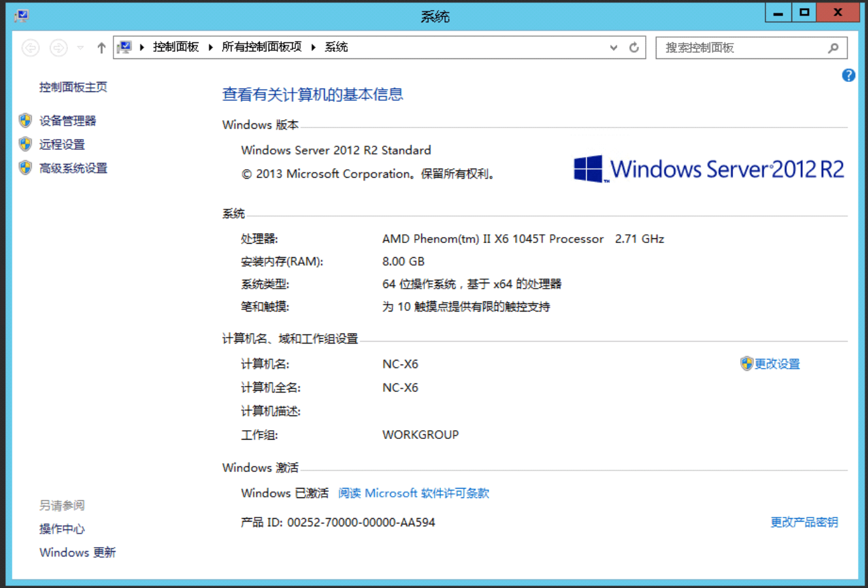868x588 pixels.
Task: Minimize the 系统 window
Action: pyautogui.click(x=779, y=12)
